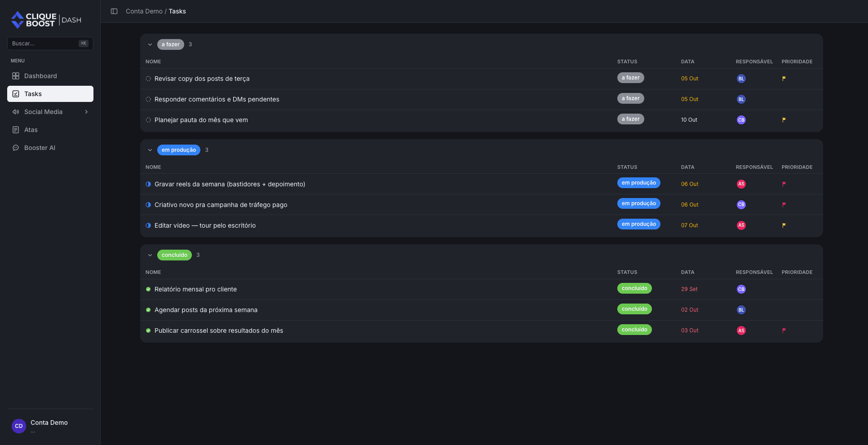Screen dimensions: 868x445
Task: Collapse the 'em produção' group chevron
Action: (x=150, y=150)
